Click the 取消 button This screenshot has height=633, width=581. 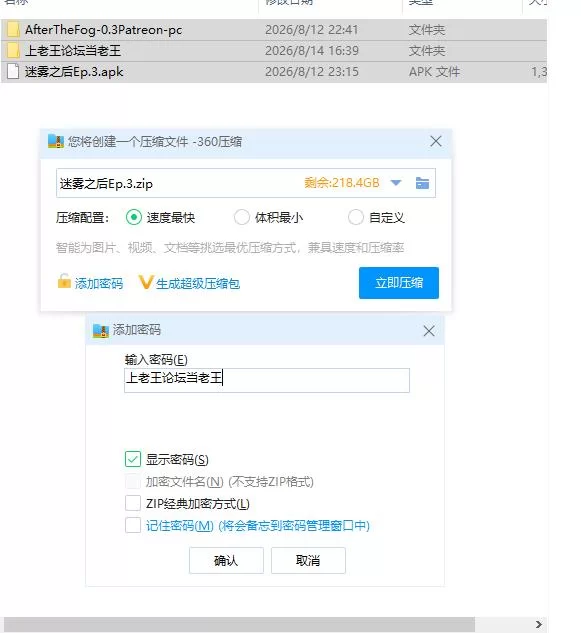coord(308,560)
